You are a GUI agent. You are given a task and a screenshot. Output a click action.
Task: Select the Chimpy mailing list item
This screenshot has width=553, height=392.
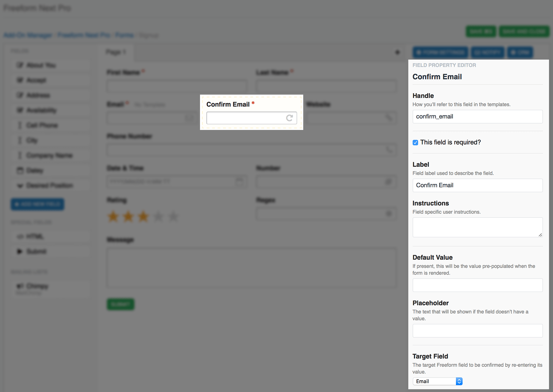[51, 288]
